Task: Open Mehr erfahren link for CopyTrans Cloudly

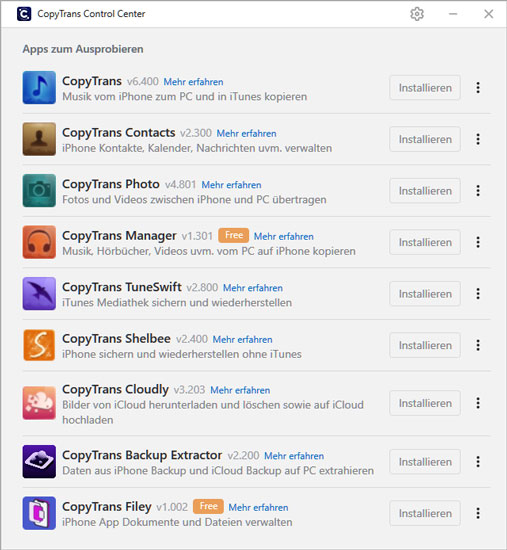Action: pyautogui.click(x=240, y=390)
